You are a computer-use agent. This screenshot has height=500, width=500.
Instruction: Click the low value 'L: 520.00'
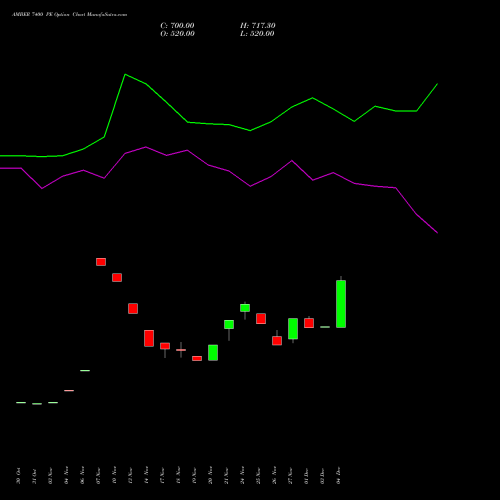(x=257, y=34)
